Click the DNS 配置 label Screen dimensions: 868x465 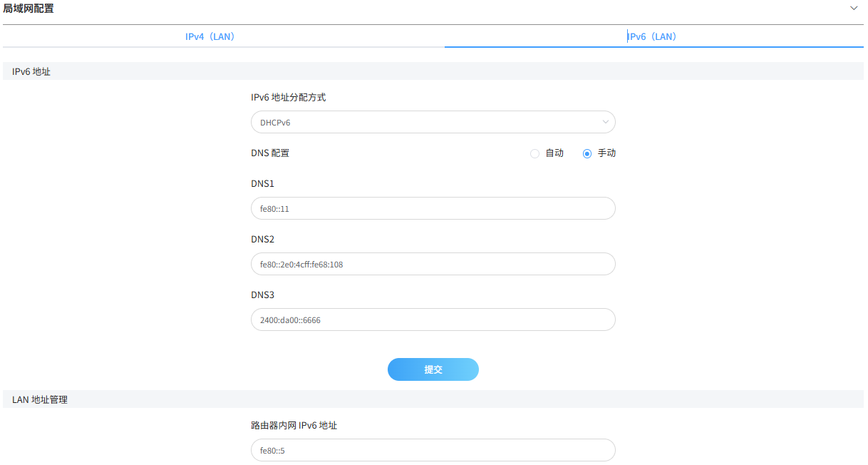tap(271, 153)
